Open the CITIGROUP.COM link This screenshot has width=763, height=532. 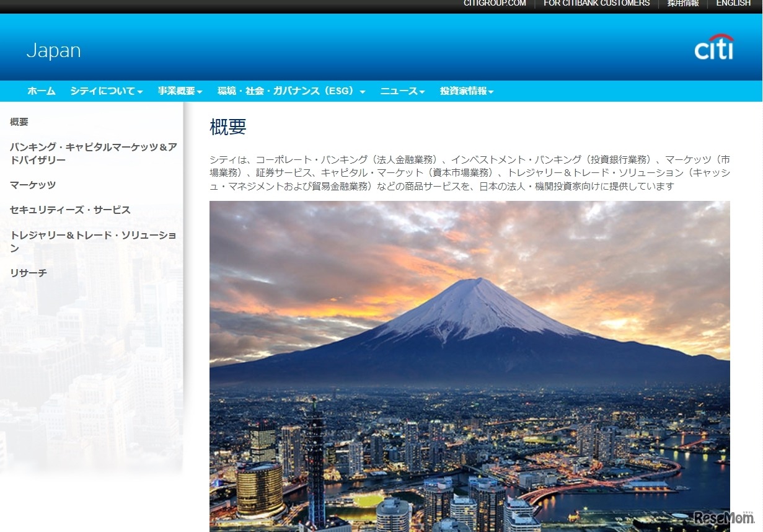(495, 3)
